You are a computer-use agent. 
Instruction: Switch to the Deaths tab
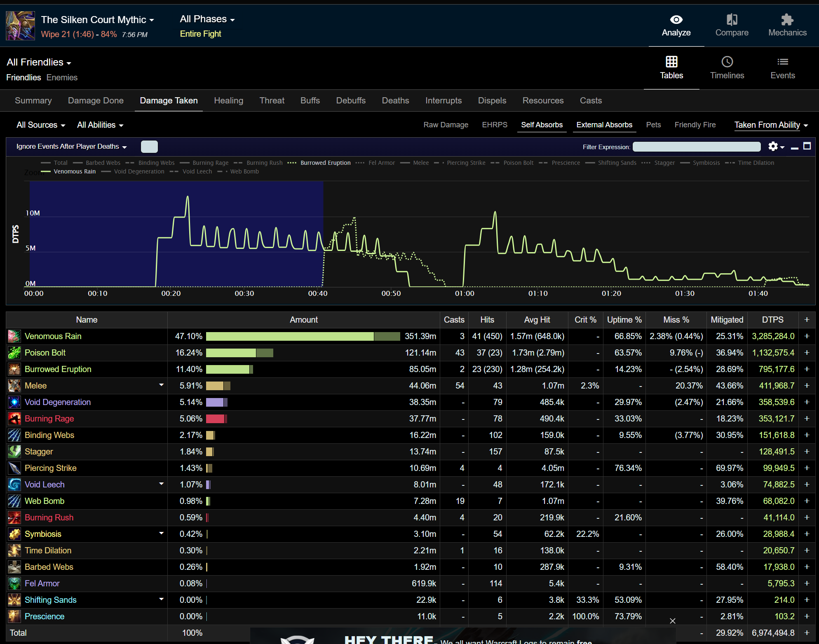(395, 101)
